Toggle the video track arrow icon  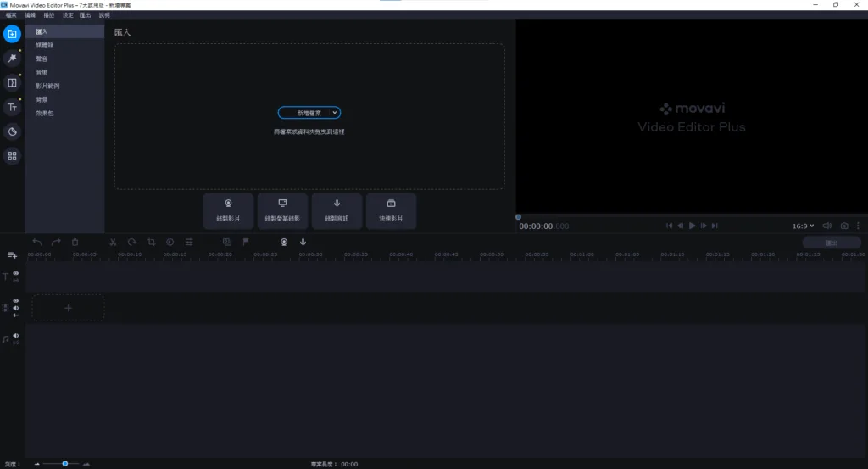(x=16, y=315)
